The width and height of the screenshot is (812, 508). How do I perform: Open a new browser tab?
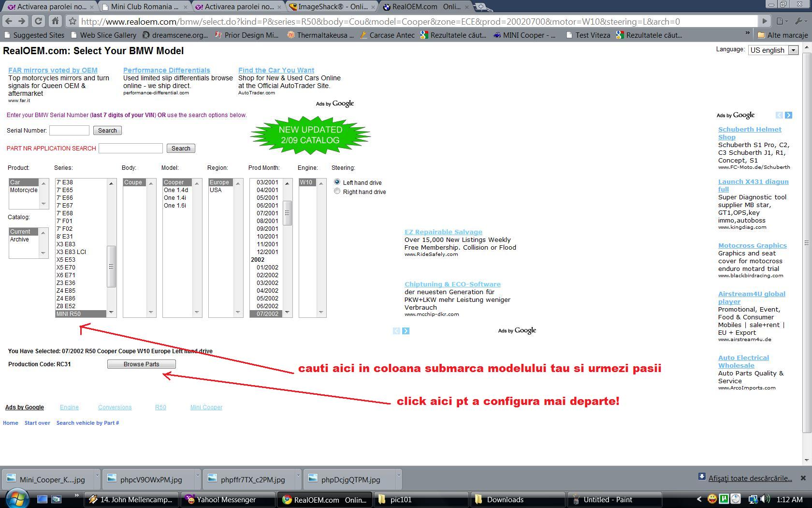[x=481, y=7]
